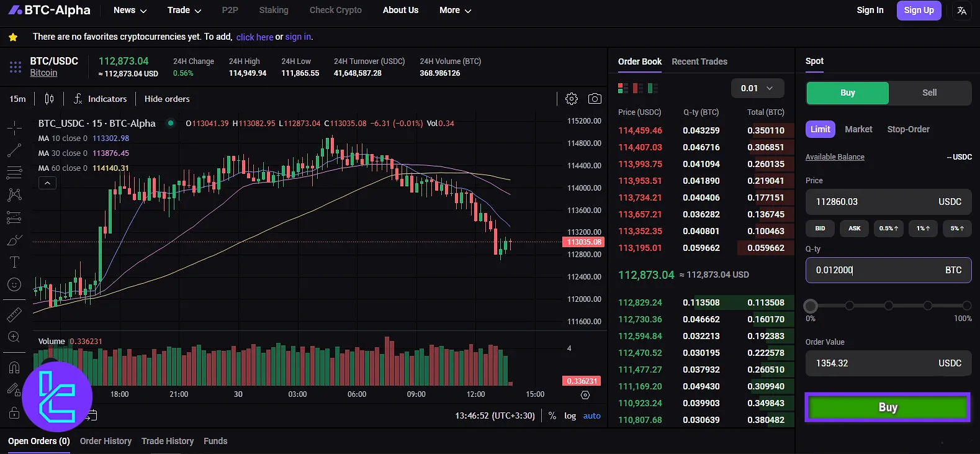Select the crosshair cursor tool
980x454 pixels.
point(14,129)
